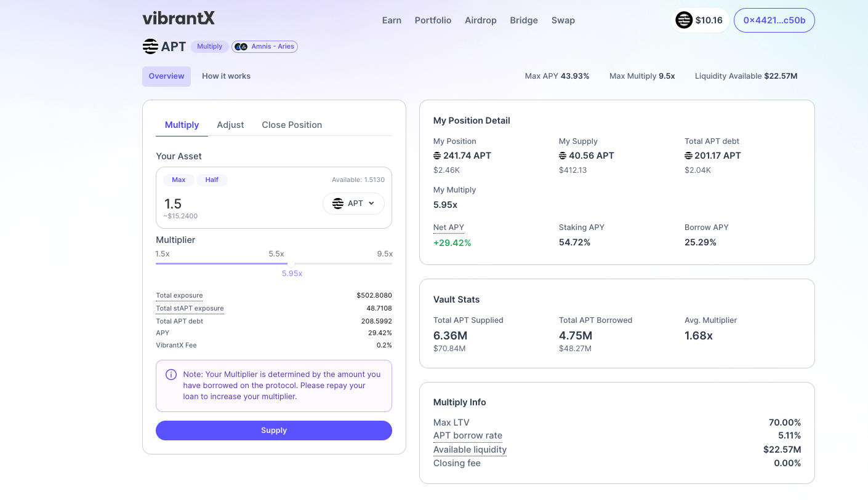Open wallet address 0x4421...c50b menu
The image size is (868, 500).
[x=774, y=20]
